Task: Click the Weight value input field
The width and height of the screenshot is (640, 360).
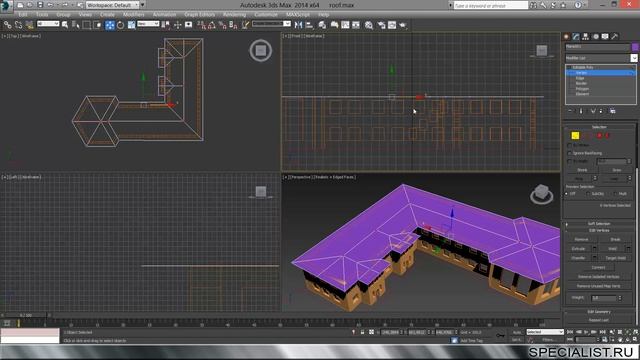Action: pos(604,298)
